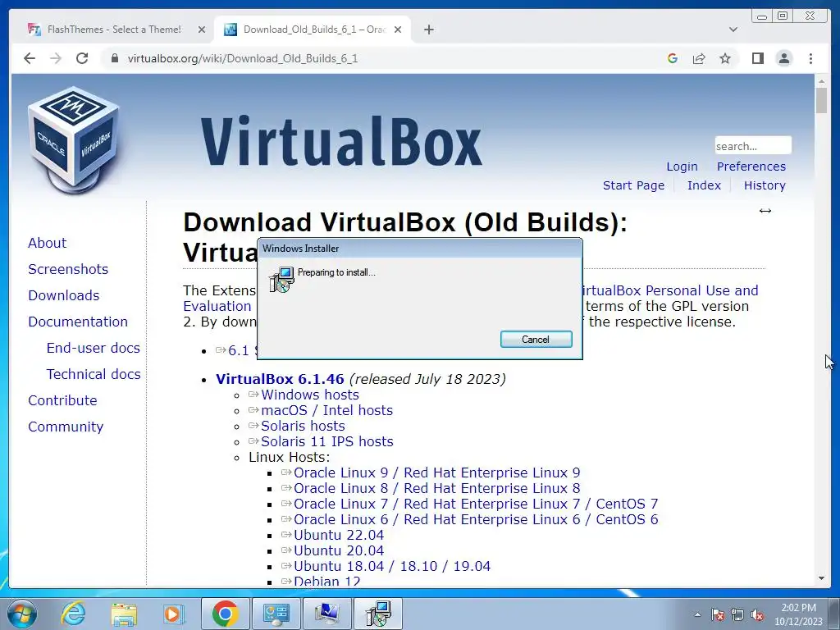Toggle the Chrome side panel
The height and width of the screenshot is (630, 840).
tap(757, 58)
